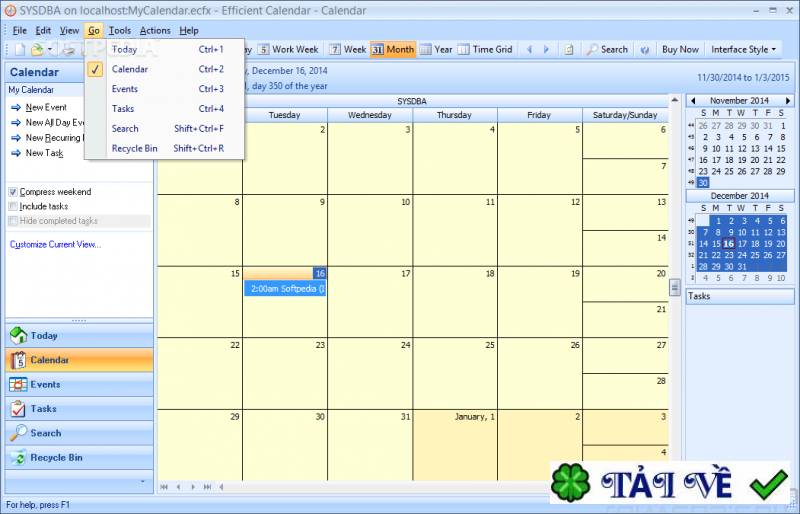This screenshot has height=514, width=800.
Task: Click the refresh page toolbar icon
Action: 569,50
